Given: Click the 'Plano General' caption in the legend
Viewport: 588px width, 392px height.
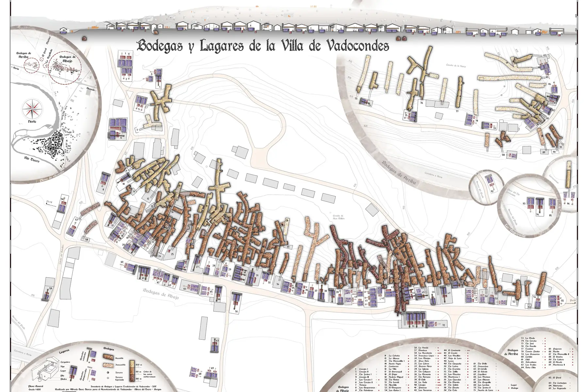Looking at the screenshot, I should (35, 386).
